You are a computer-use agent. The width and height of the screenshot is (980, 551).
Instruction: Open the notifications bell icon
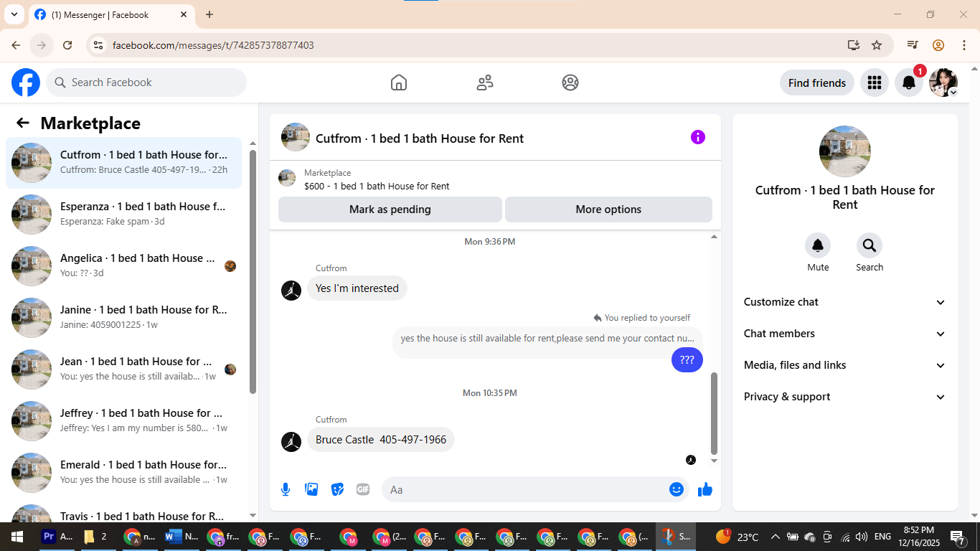pos(909,83)
